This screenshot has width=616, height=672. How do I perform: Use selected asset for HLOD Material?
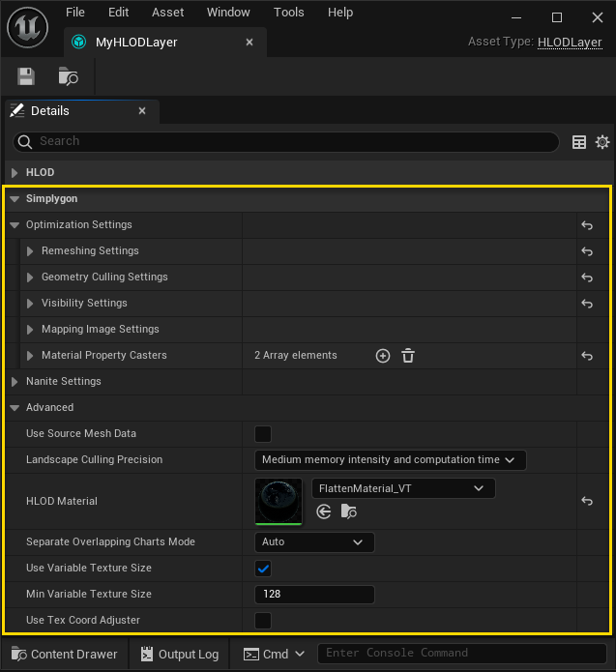click(324, 511)
